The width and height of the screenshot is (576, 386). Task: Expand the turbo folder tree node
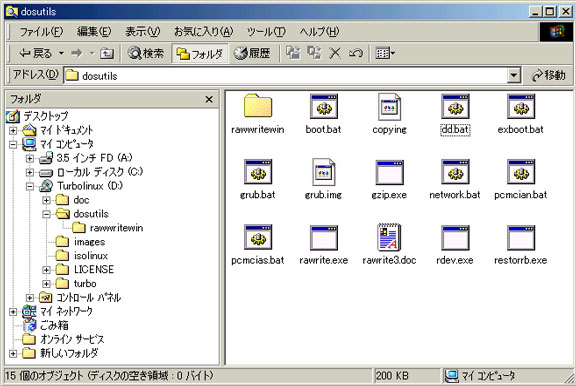tap(47, 284)
